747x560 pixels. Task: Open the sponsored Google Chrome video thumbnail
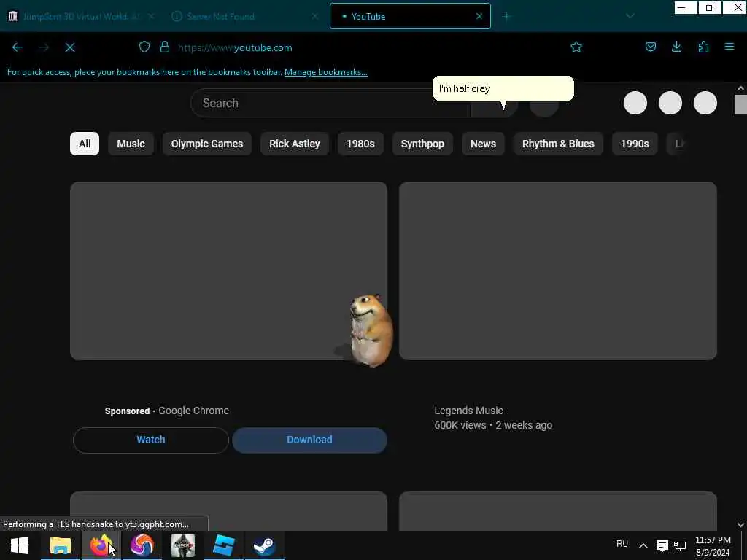(228, 271)
